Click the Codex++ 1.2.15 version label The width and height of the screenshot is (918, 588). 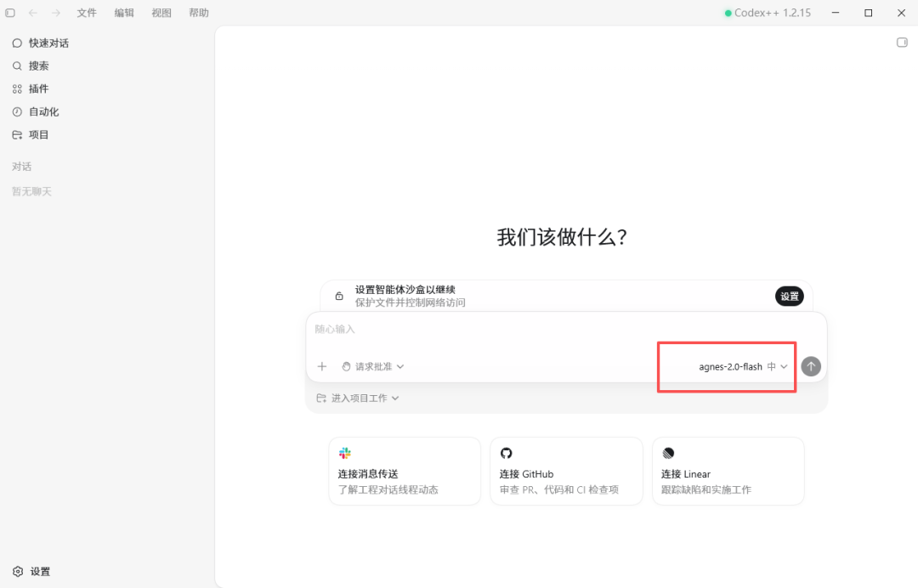tap(772, 12)
